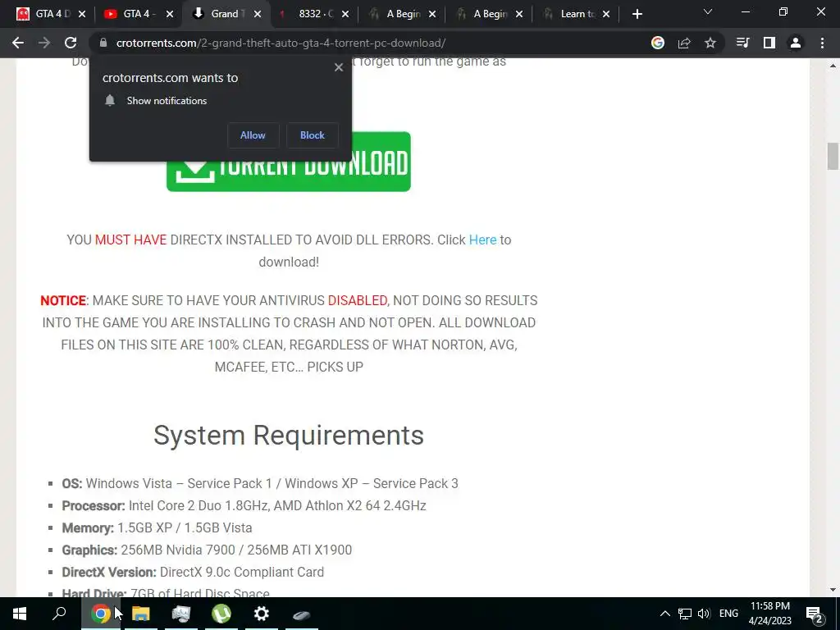Viewport: 840px width, 630px height.
Task: Click the System Requirements heading
Action: tap(289, 435)
